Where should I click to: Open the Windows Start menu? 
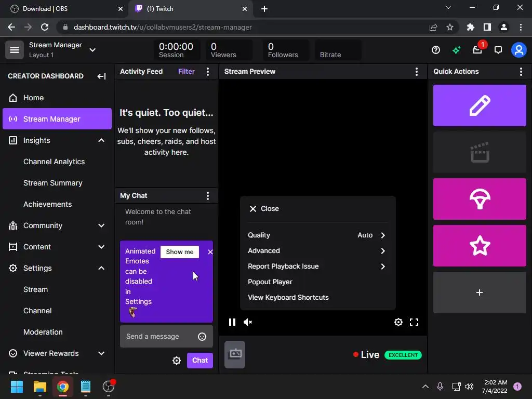coord(17,387)
